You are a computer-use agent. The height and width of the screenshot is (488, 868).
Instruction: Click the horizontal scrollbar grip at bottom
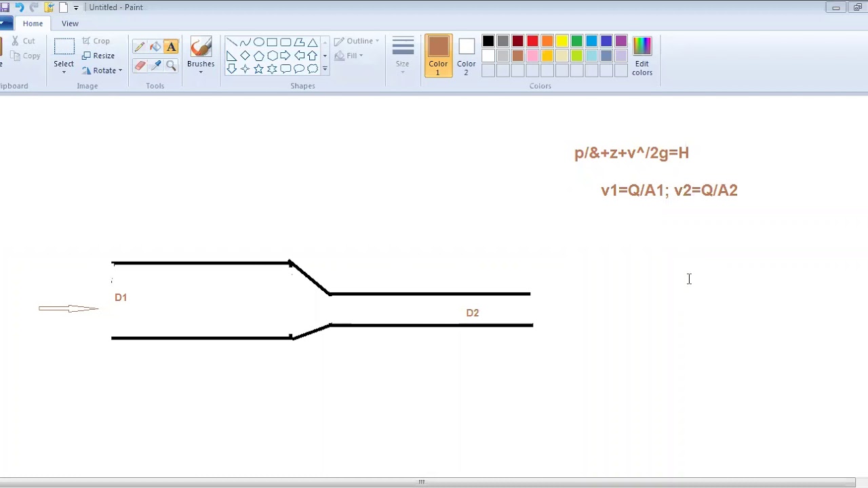click(x=421, y=482)
